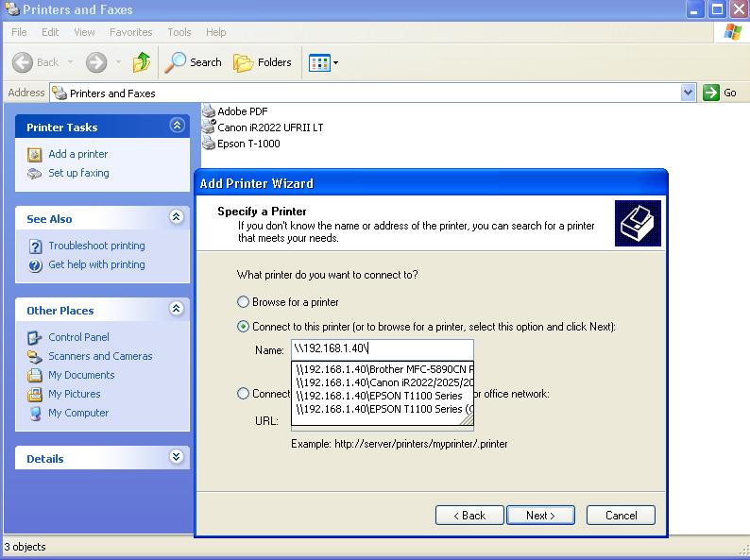
Task: Expand the Details panel
Action: pyautogui.click(x=177, y=457)
